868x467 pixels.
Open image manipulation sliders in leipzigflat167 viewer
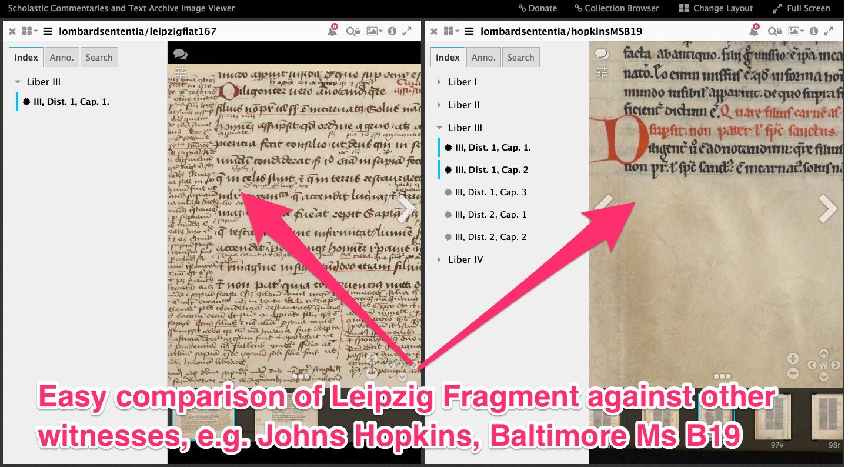coord(181,72)
